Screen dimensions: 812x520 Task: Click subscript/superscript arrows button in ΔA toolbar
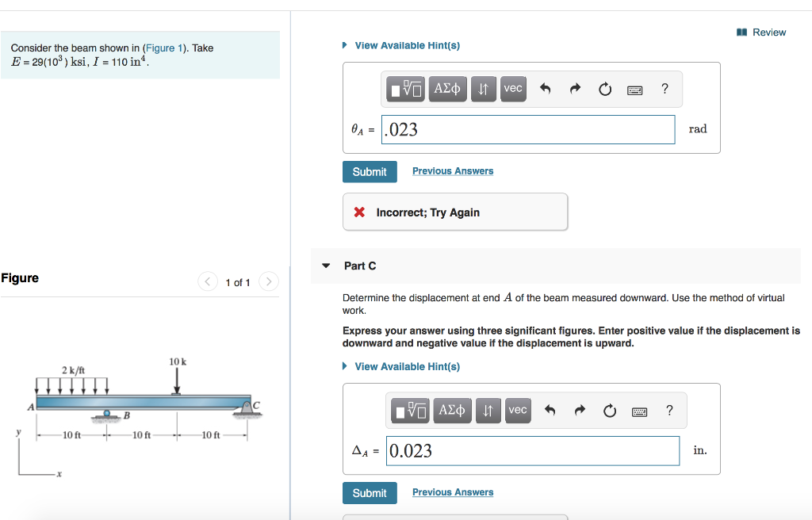(488, 411)
